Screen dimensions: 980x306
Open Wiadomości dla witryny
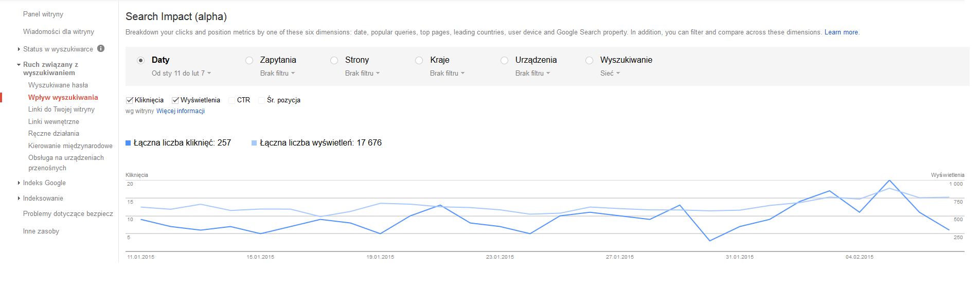(x=59, y=32)
